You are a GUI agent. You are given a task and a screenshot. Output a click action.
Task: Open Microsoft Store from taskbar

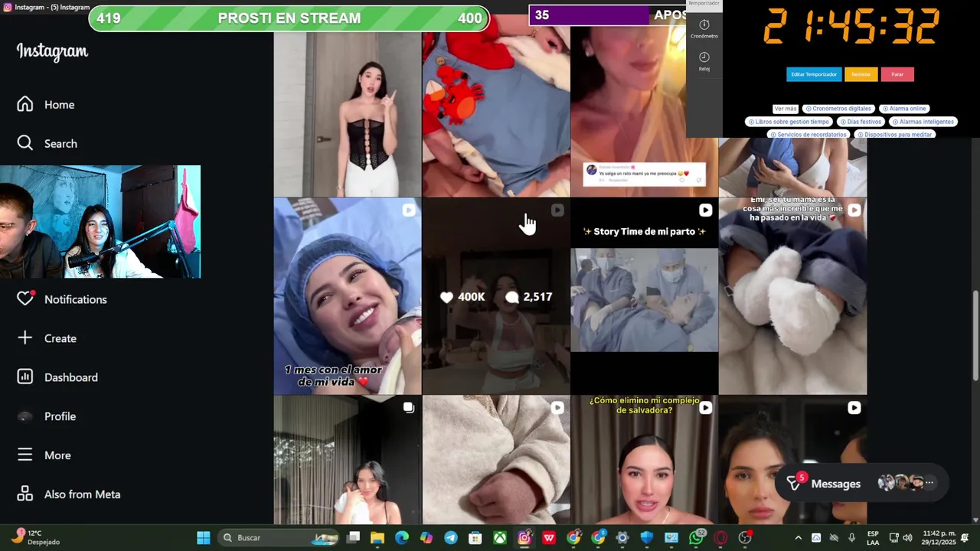(475, 538)
